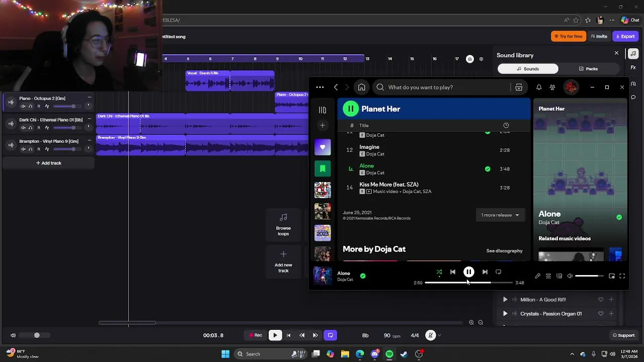
Task: Switch to Sounds tab in Sound library
Action: [528, 69]
